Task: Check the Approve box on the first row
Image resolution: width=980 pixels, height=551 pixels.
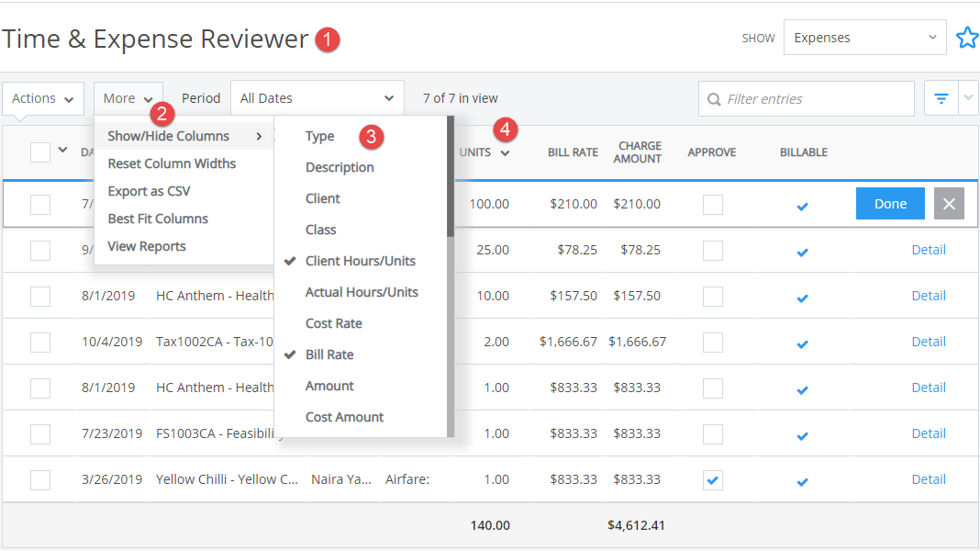Action: 713,204
